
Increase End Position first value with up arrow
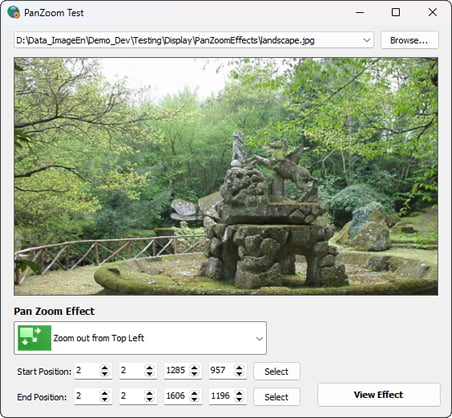pos(105,393)
